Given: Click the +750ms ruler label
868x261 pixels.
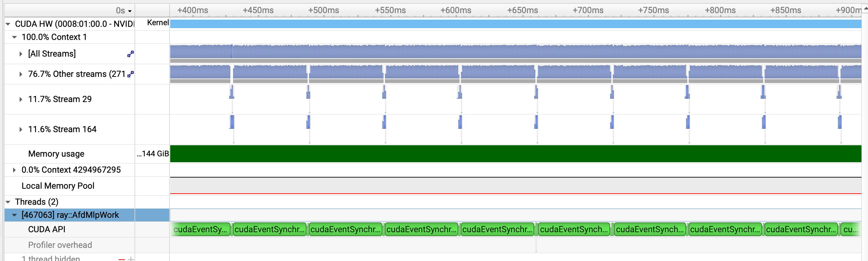Looking at the screenshot, I should [653, 10].
